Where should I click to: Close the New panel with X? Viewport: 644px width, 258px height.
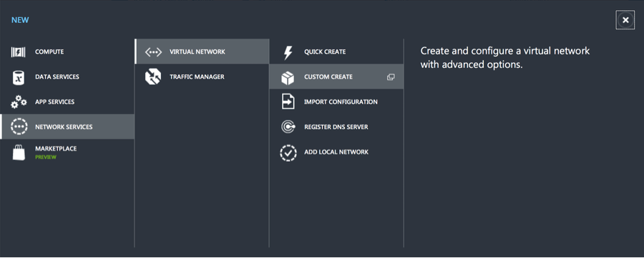(625, 20)
